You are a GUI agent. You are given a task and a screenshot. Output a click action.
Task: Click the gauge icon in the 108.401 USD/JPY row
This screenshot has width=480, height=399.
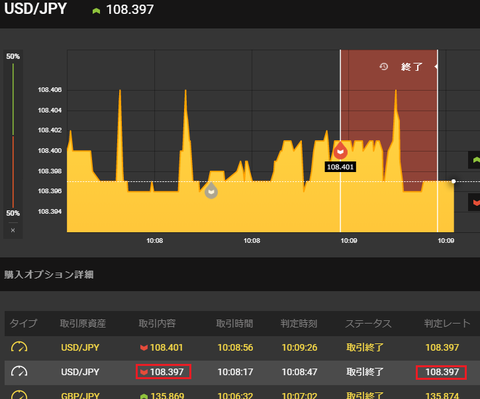tap(19, 347)
